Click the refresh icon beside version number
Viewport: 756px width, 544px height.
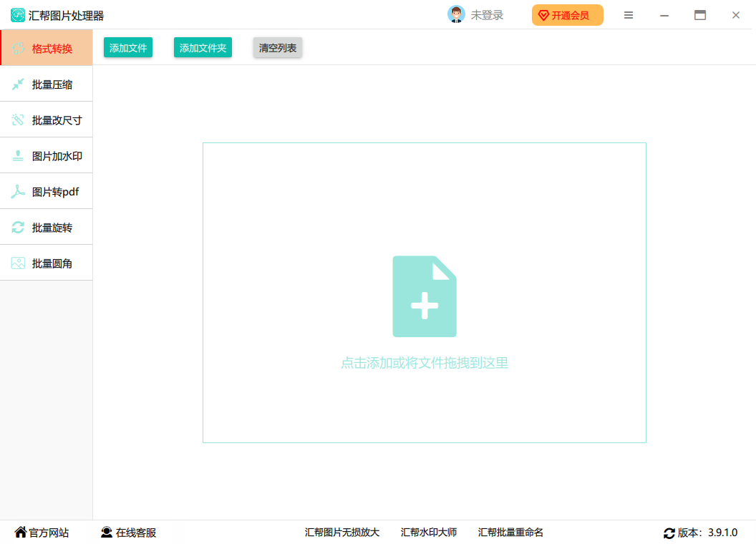669,533
